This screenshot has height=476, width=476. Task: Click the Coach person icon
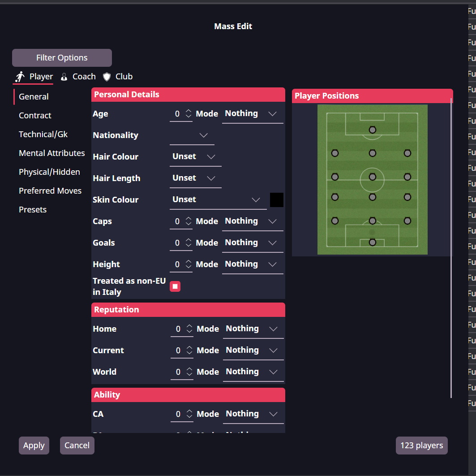point(64,77)
